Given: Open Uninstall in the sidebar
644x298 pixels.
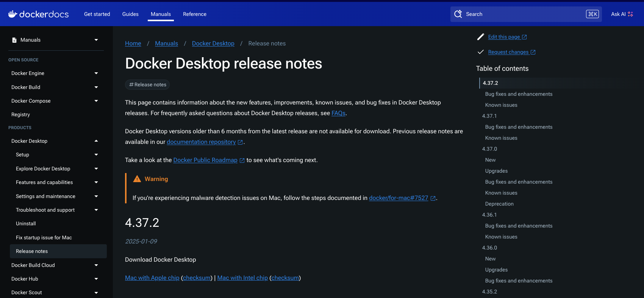Looking at the screenshot, I should (x=26, y=223).
